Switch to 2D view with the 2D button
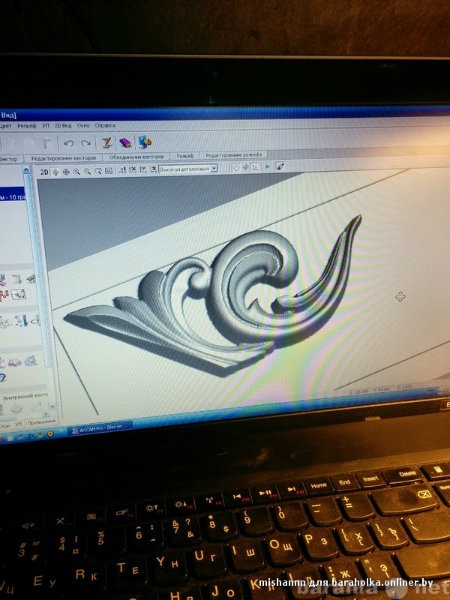The image size is (450, 600). [x=44, y=172]
